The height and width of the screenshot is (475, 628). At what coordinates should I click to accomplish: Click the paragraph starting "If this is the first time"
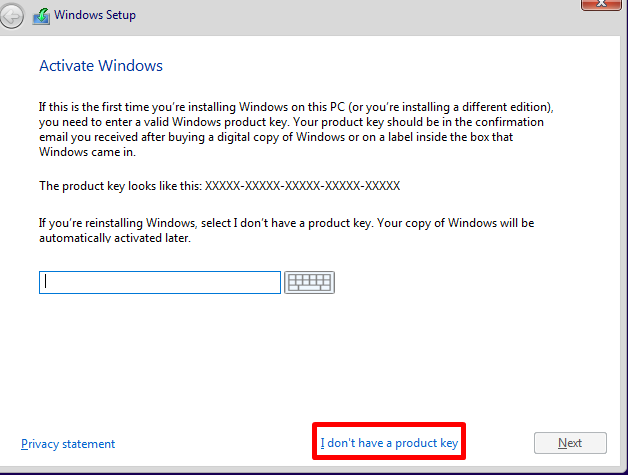pyautogui.click(x=296, y=129)
